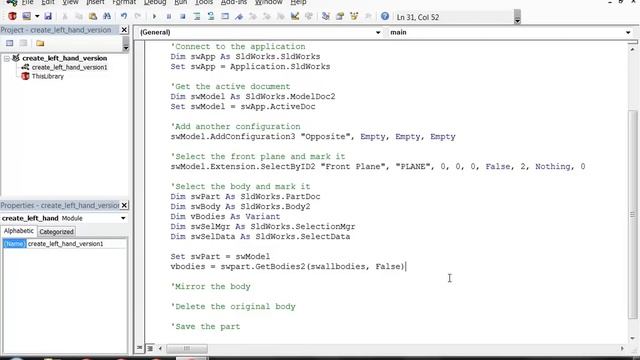Click the 'Mirror the body comment line
This screenshot has height=360, width=640.
(211, 287)
